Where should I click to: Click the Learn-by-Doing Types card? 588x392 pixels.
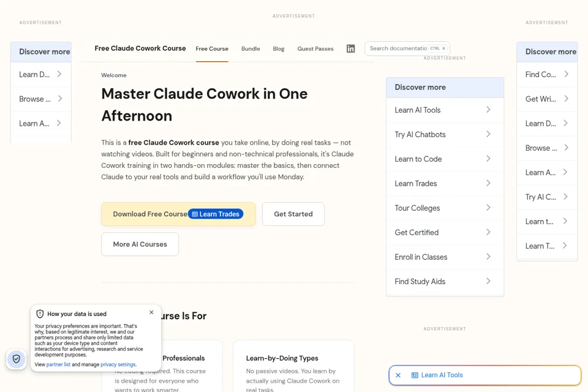[293, 366]
